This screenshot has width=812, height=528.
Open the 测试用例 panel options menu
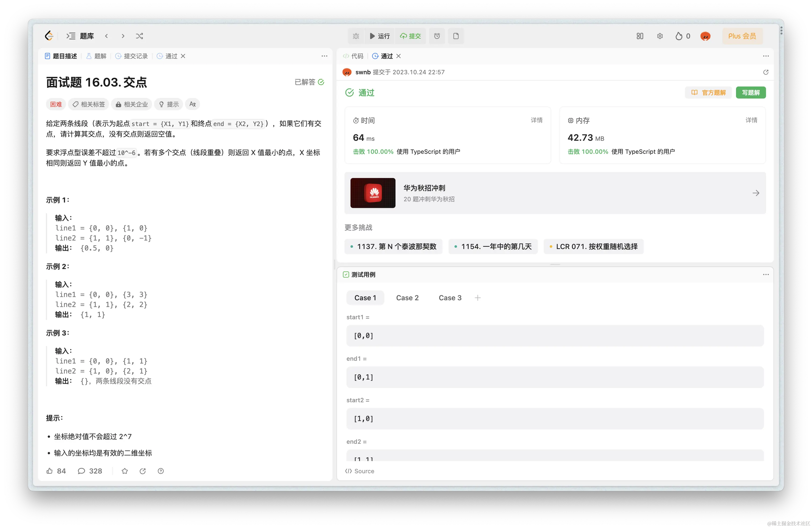[x=766, y=274]
